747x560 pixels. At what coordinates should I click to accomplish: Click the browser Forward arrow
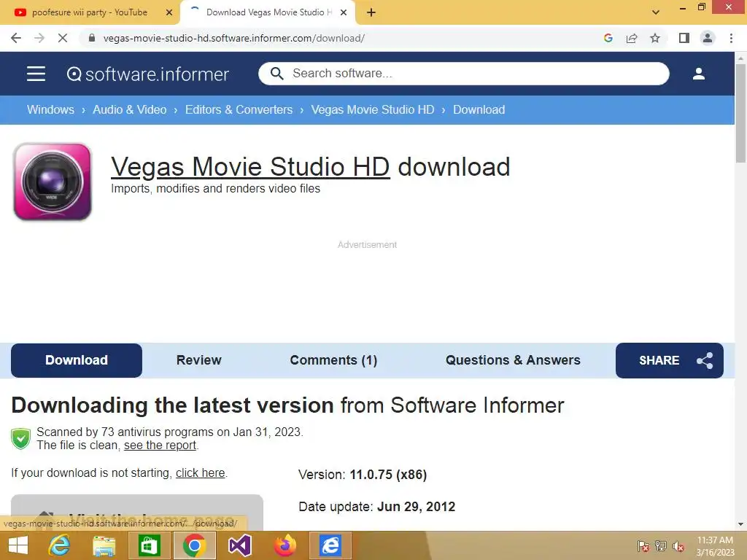(x=39, y=38)
